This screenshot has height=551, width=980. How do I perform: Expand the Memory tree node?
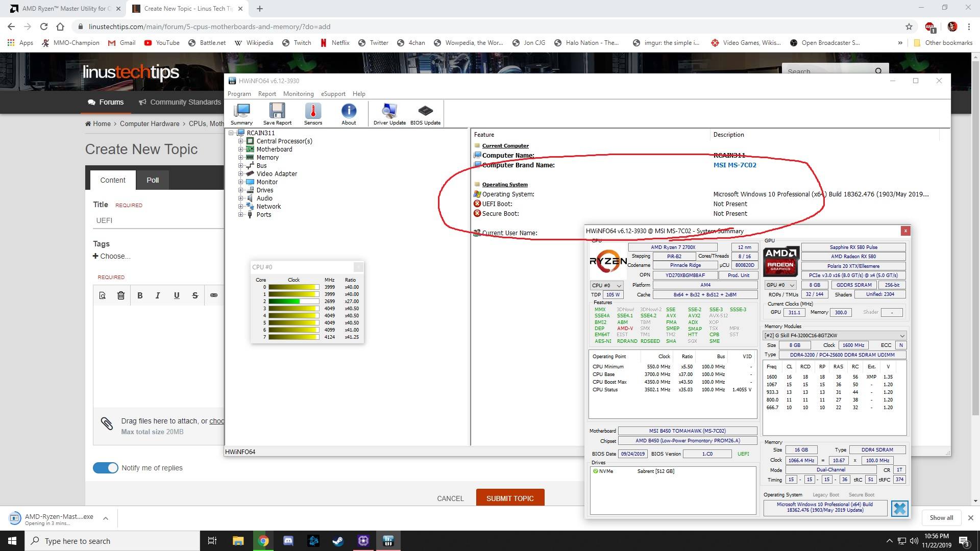pyautogui.click(x=240, y=158)
